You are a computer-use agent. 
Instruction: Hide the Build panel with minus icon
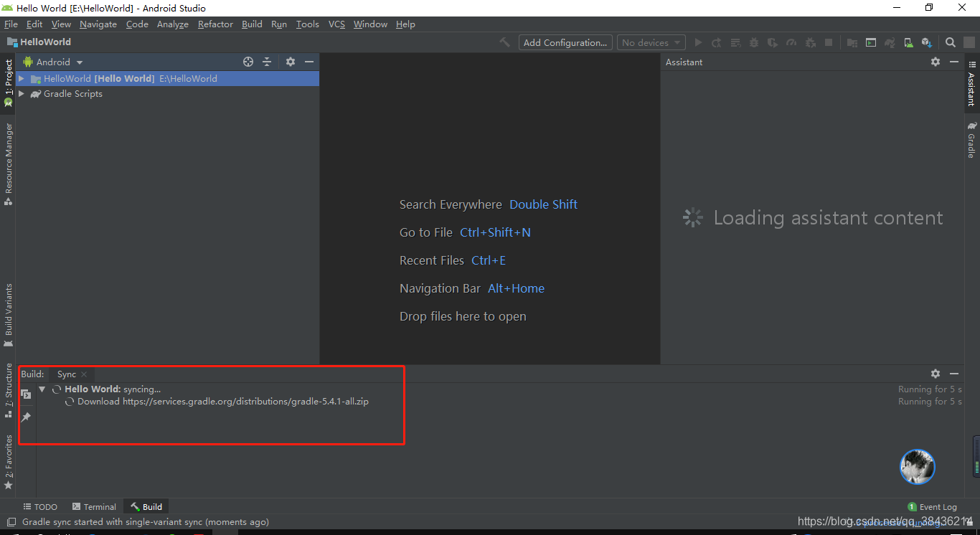[x=954, y=374]
